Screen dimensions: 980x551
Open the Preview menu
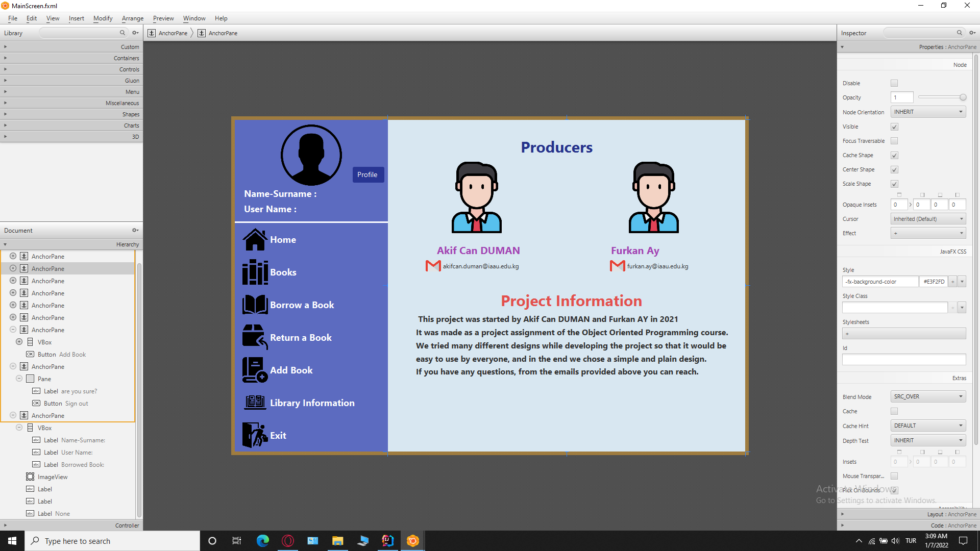tap(163, 18)
